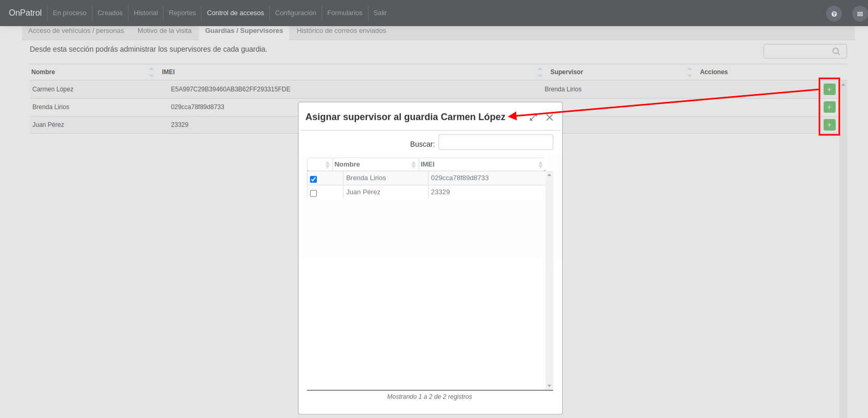Viewport: 868px width, 418px height.
Task: Uncheck the Brenda Lirios supervisor checkbox
Action: [314, 179]
